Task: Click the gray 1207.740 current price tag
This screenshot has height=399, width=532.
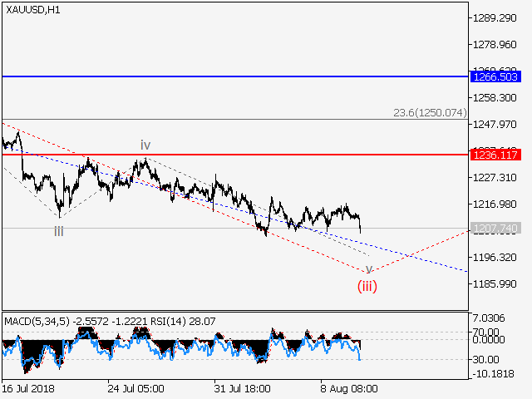Action: [495, 228]
